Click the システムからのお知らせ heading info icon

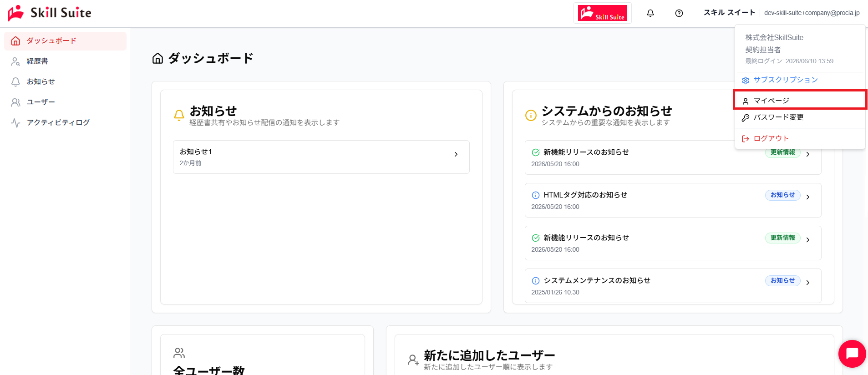[531, 115]
